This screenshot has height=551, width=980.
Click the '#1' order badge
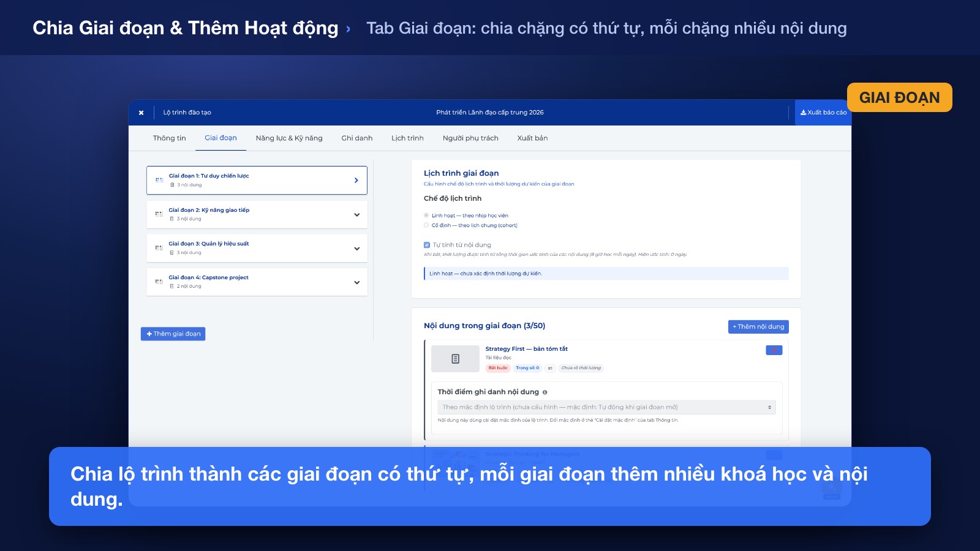coord(550,368)
